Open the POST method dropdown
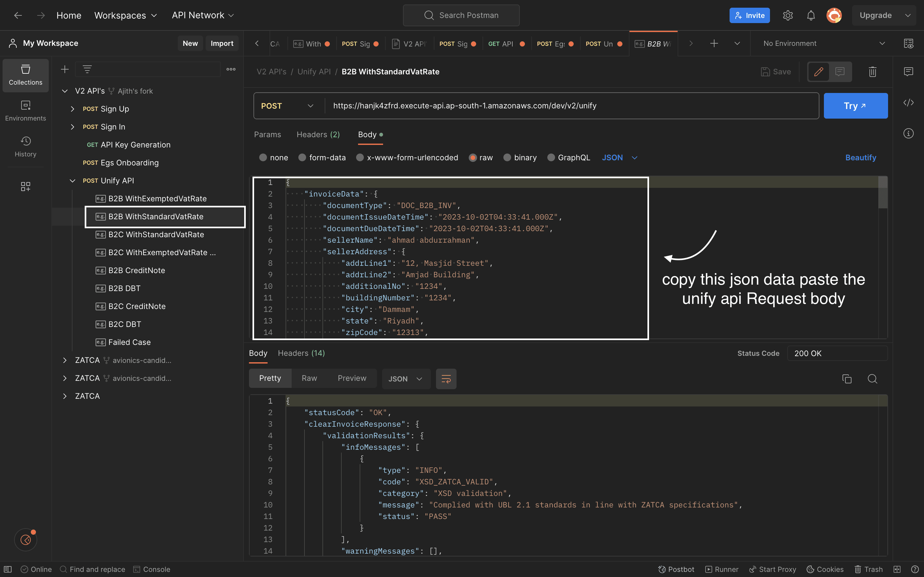This screenshot has width=924, height=577. point(287,106)
